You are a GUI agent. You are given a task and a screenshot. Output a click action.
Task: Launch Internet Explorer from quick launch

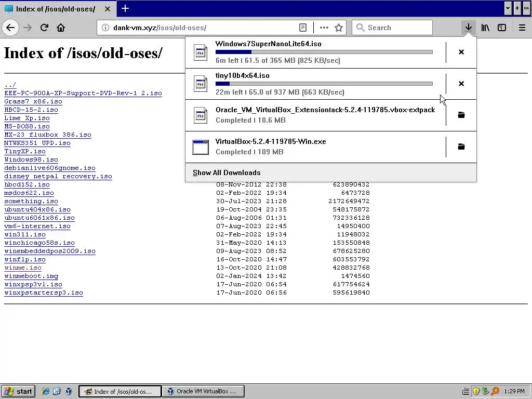(x=45, y=391)
